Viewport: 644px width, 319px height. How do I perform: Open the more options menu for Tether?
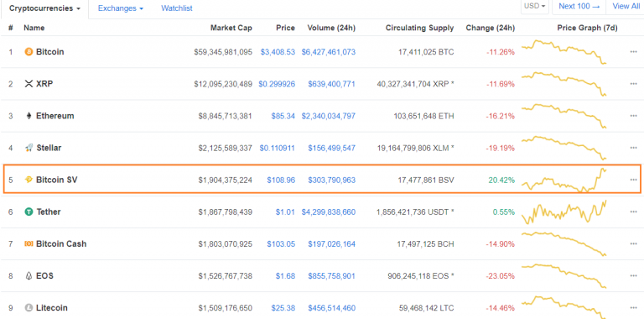pos(633,212)
